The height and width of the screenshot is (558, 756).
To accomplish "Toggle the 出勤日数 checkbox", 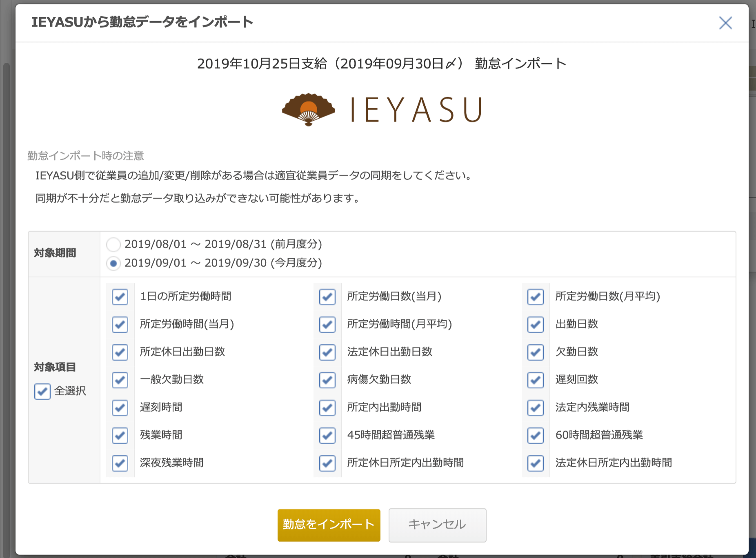I will 536,324.
